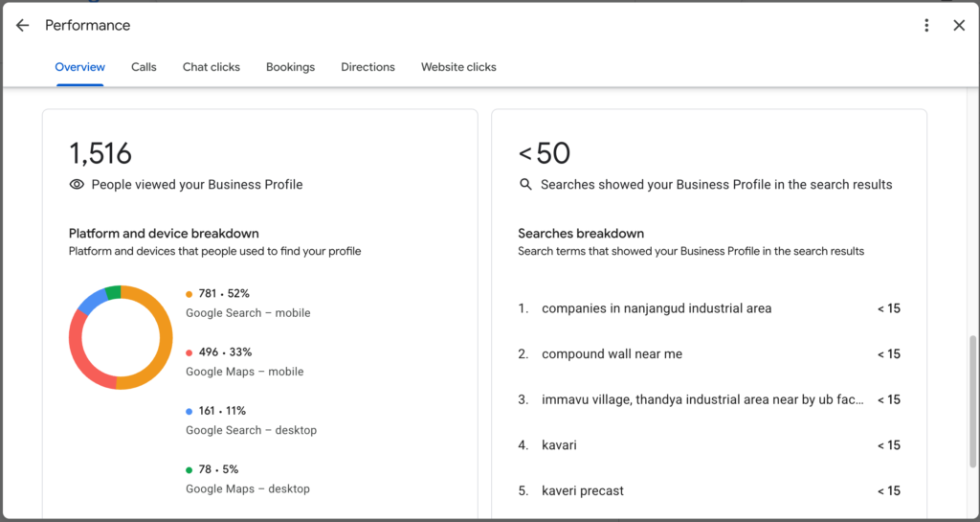Click the vertical scrollbar thumb on right
Screen dimensions: 980x522
pyautogui.click(x=972, y=401)
